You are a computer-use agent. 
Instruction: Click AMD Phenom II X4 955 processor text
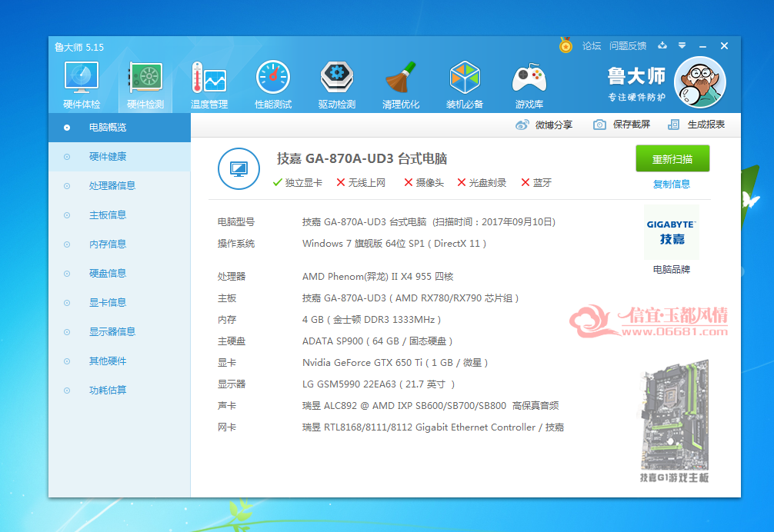pyautogui.click(x=378, y=276)
